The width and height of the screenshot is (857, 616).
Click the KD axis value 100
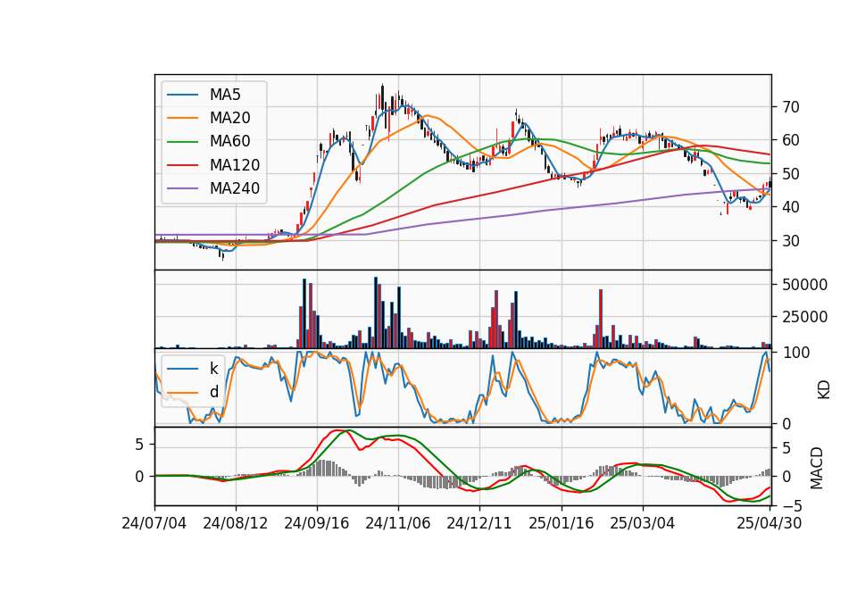click(x=795, y=354)
